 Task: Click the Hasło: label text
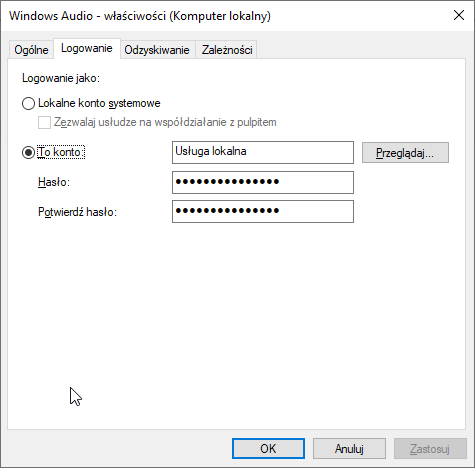pyautogui.click(x=54, y=182)
